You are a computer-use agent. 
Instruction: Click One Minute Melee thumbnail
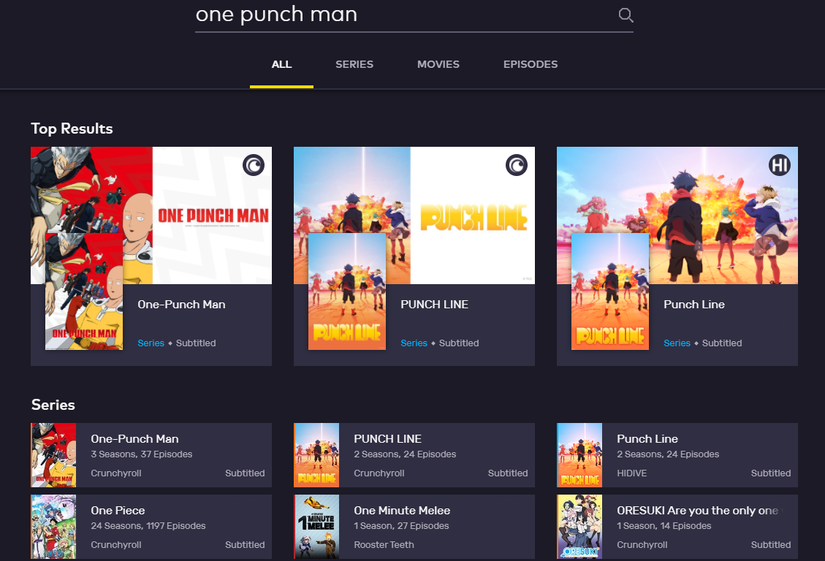316,527
